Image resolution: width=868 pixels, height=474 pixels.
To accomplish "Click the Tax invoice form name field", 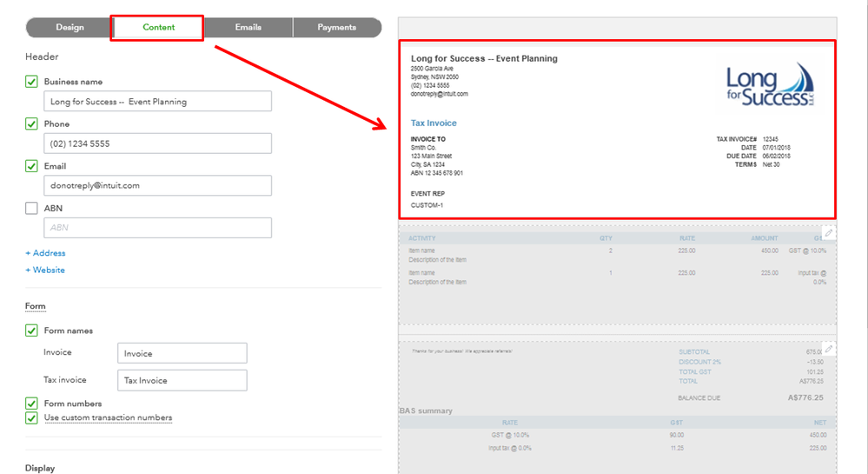I will click(x=182, y=380).
